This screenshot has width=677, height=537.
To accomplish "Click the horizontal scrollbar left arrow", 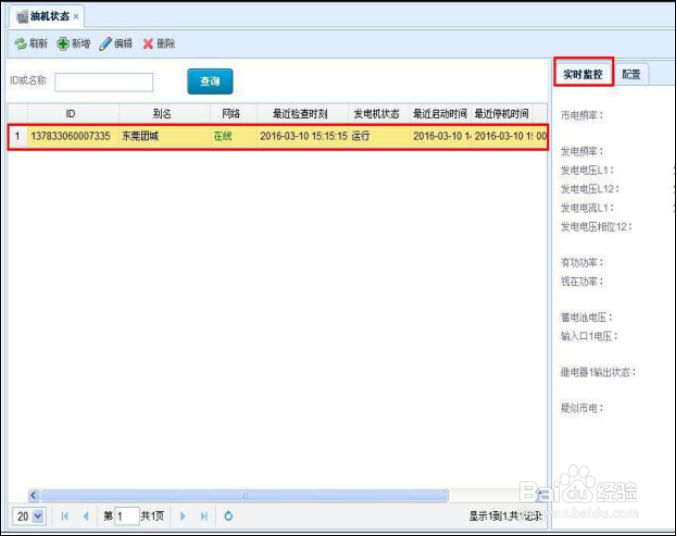I will (x=34, y=495).
